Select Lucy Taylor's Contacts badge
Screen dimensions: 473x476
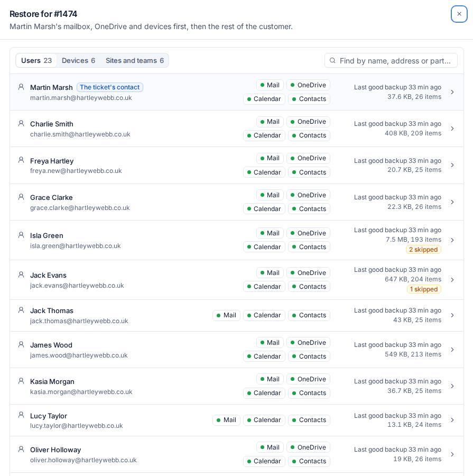(x=309, y=420)
